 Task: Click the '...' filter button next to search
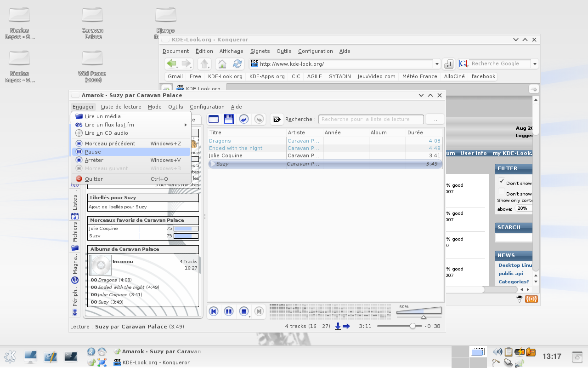(435, 119)
